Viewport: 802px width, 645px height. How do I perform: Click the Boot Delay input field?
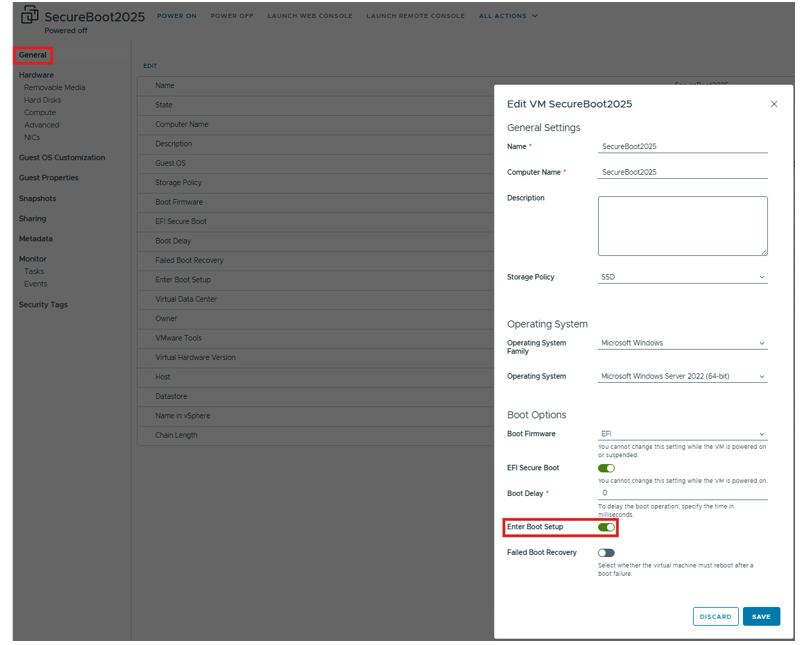(682, 493)
